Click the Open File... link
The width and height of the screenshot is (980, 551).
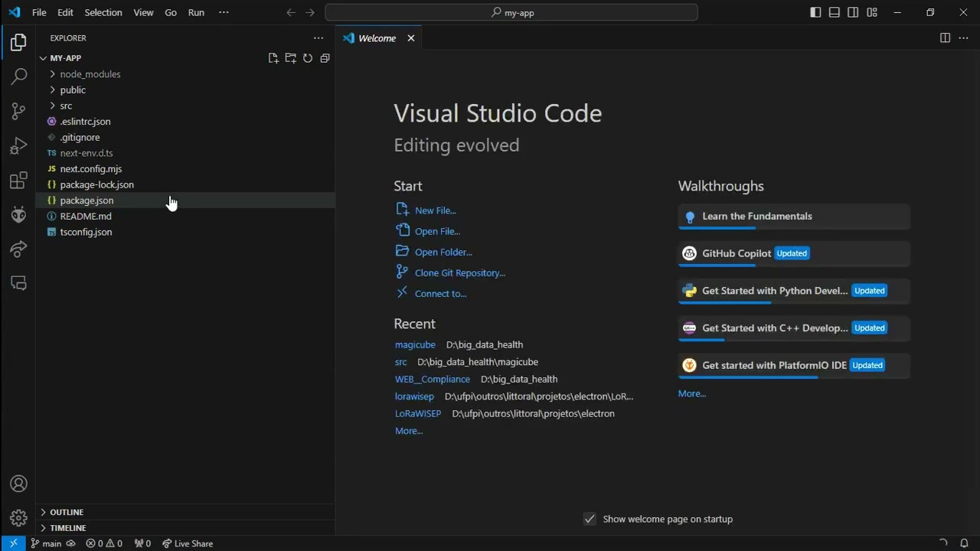(437, 231)
